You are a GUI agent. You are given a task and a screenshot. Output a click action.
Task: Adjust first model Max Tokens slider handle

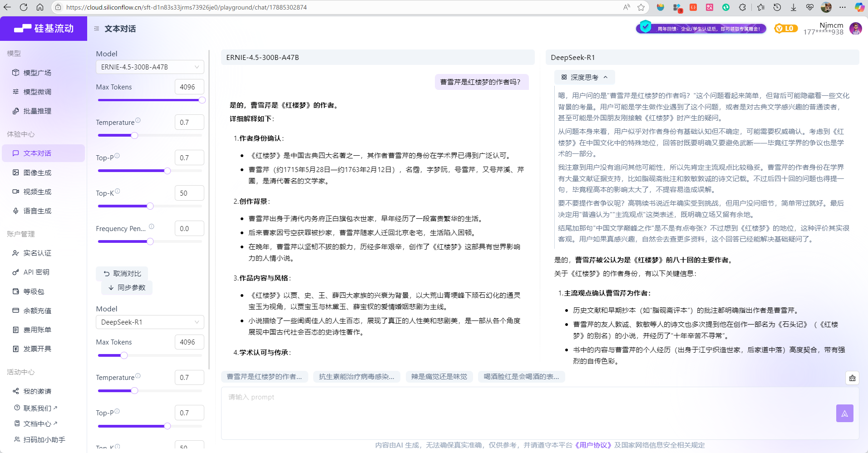[x=202, y=100]
